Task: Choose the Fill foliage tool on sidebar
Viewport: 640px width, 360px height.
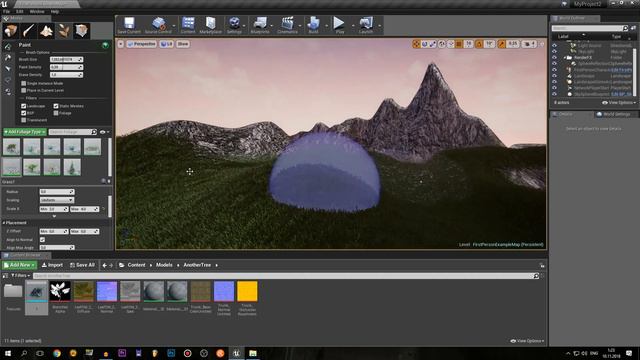Action: click(8, 92)
